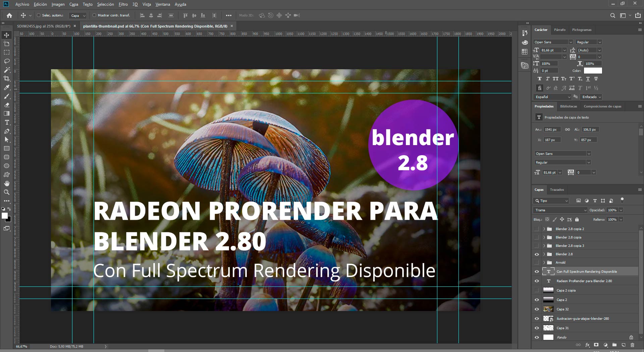The height and width of the screenshot is (352, 644).
Task: Enable Mostrar contr. transf. checkbox
Action: point(94,15)
